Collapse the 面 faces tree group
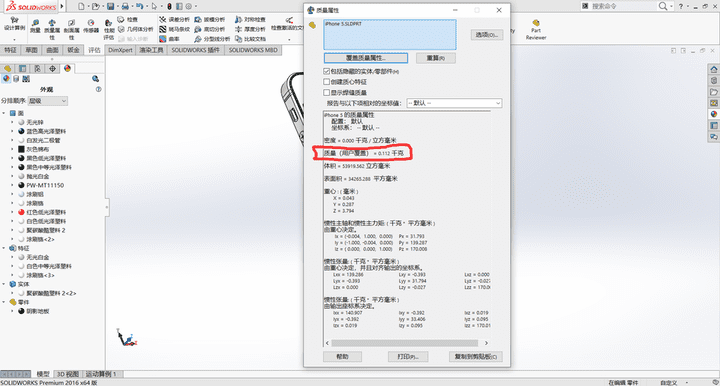This screenshot has width=720, height=386. pos(4,113)
